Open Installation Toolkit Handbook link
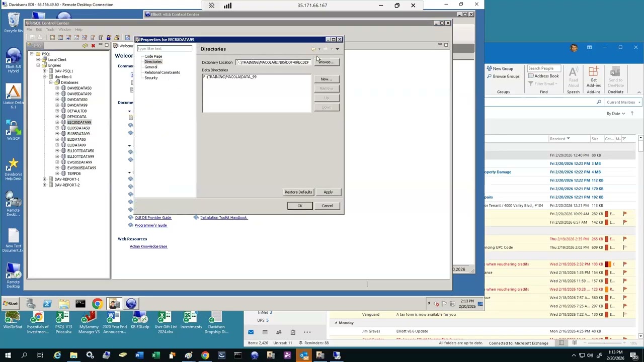 click(x=223, y=218)
